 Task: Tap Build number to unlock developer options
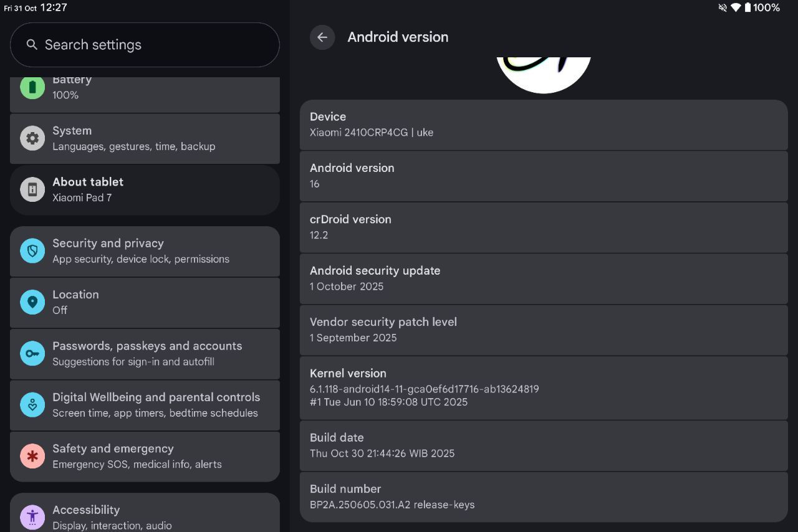pos(542,496)
